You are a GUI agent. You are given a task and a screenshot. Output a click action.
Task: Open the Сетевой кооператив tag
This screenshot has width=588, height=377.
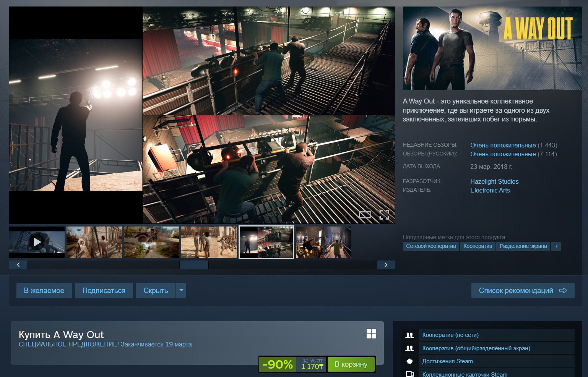click(x=431, y=246)
